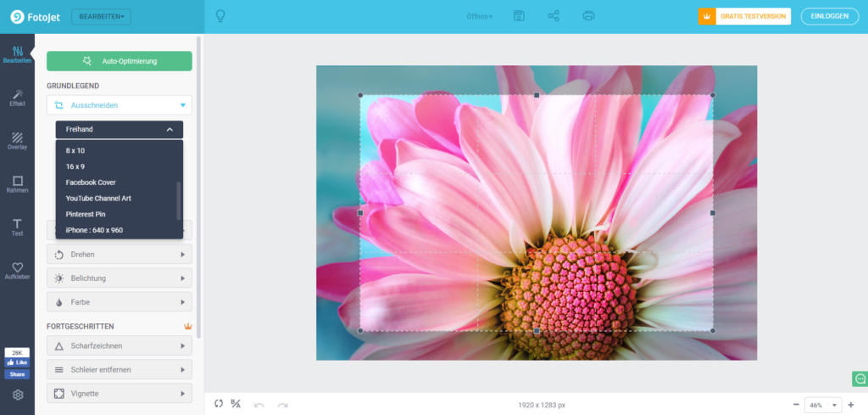Expand the Drehen section
Image resolution: width=868 pixels, height=415 pixels.
click(x=119, y=255)
